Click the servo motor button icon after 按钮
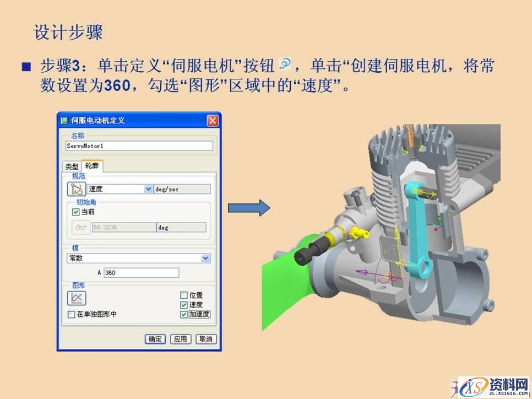Screen dimensions: 532x399 (284, 63)
